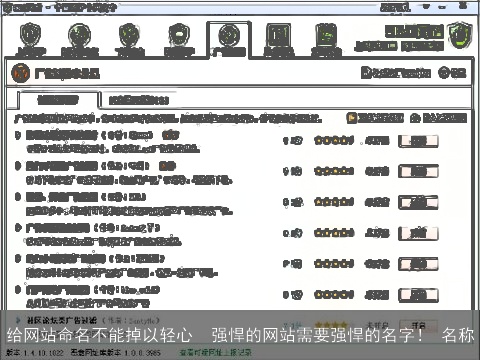Click the action button on the fourth rule row
This screenshot has width=480, height=360.
[418, 233]
